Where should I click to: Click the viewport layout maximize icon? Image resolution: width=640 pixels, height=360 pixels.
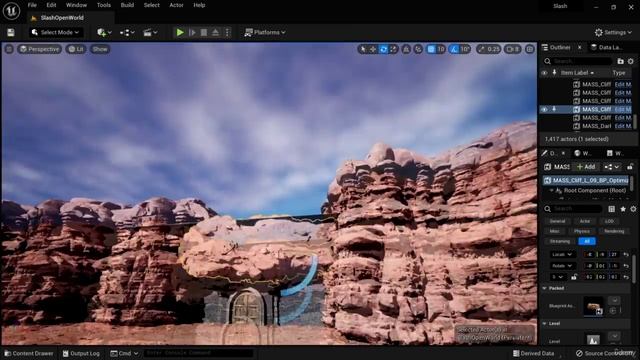pyautogui.click(x=530, y=49)
